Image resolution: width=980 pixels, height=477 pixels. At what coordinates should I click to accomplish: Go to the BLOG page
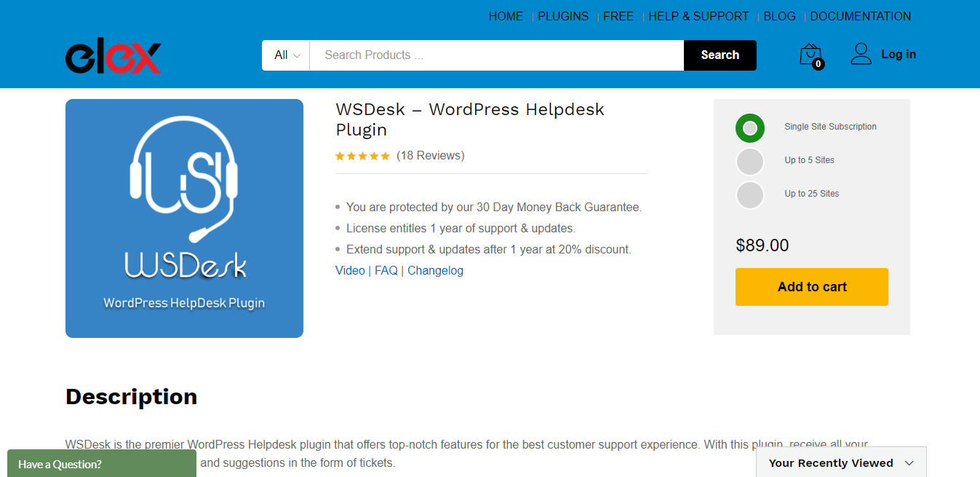(x=779, y=16)
